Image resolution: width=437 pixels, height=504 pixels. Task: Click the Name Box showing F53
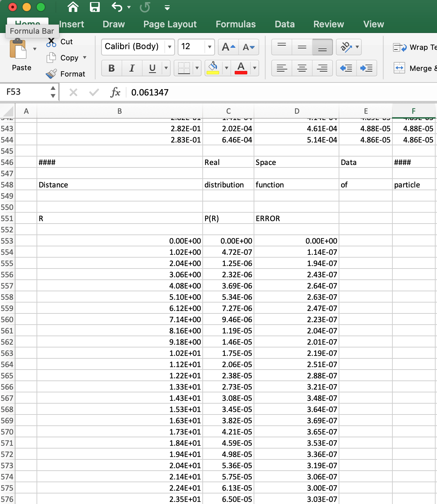click(25, 92)
